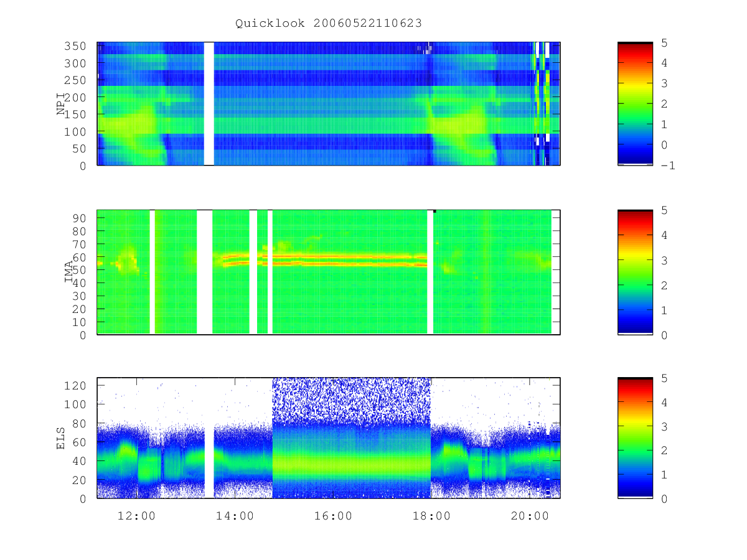Viewport: 747px width, 560px height.
Task: Click the 12:00 time tick label
Action: tap(136, 516)
